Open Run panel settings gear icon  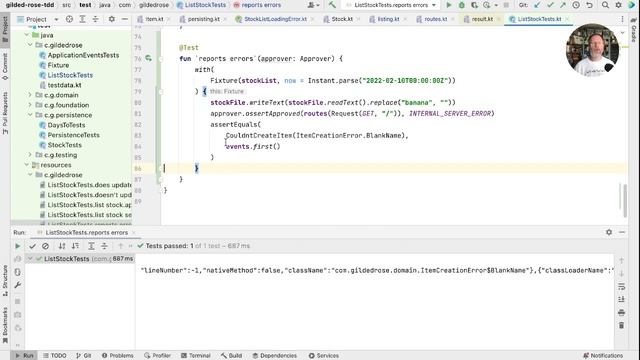[609, 232]
